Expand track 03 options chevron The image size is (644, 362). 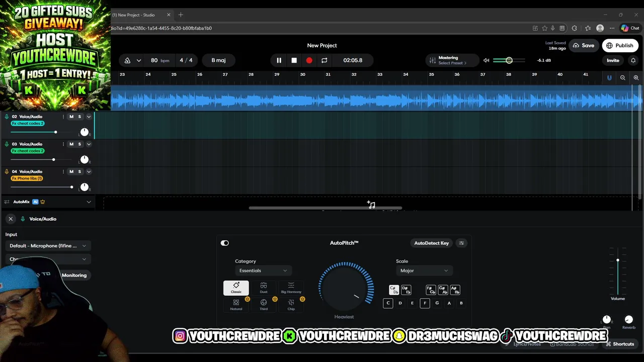click(89, 144)
